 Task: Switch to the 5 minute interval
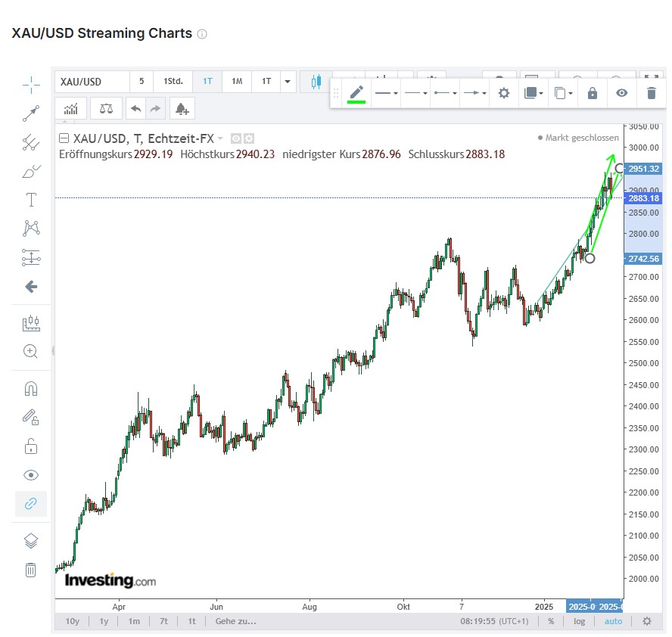[142, 82]
